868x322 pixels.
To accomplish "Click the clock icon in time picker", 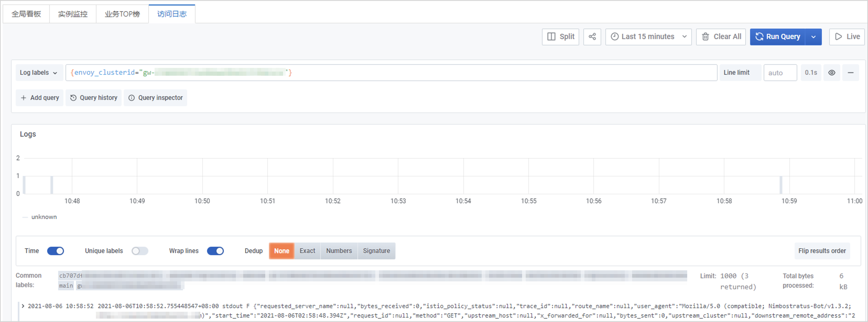I will coord(615,37).
